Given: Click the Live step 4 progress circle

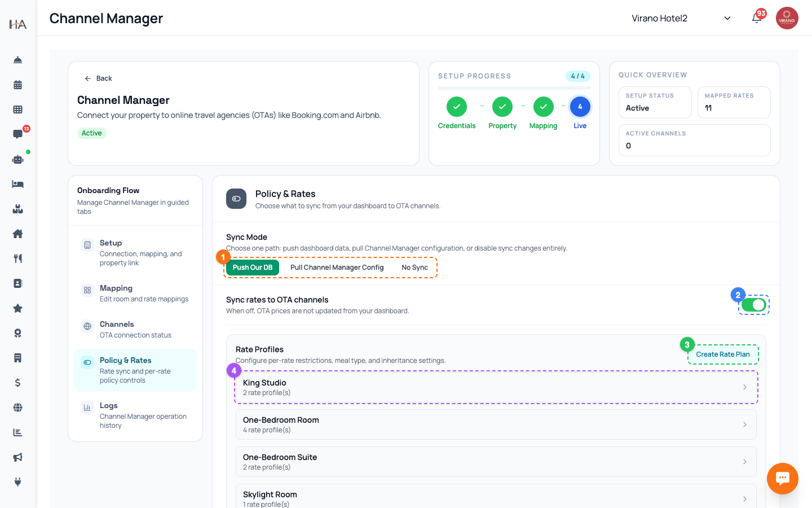Looking at the screenshot, I should [580, 107].
